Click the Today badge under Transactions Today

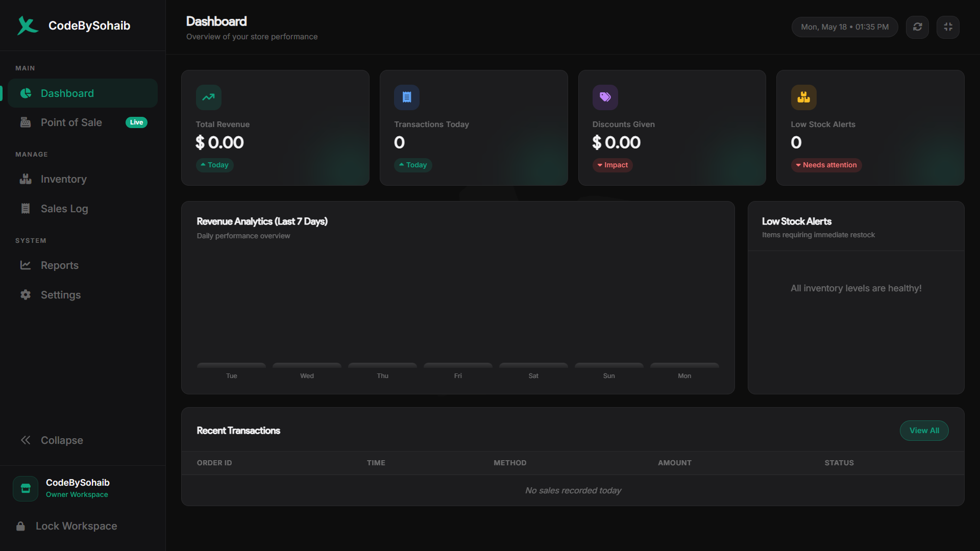pyautogui.click(x=413, y=165)
